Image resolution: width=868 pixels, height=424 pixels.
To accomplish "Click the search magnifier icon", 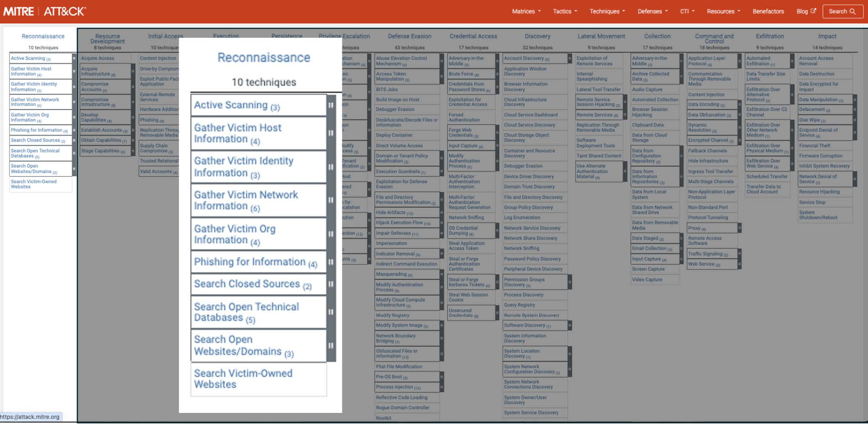I will pos(852,11).
